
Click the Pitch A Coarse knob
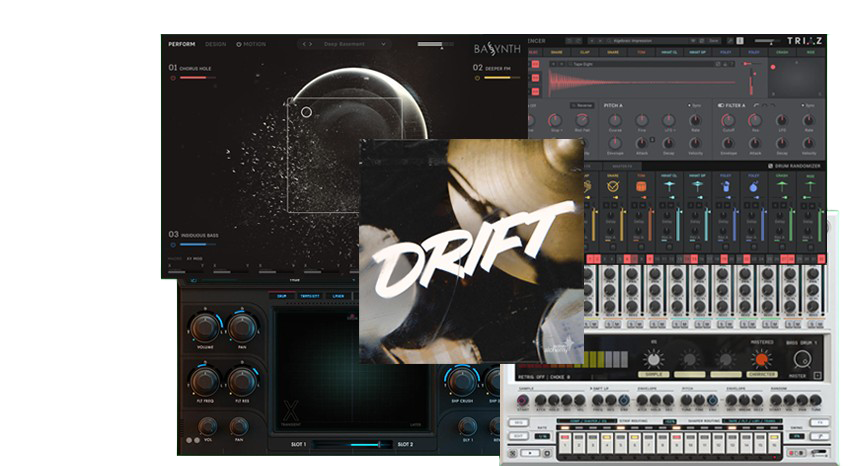pyautogui.click(x=615, y=120)
